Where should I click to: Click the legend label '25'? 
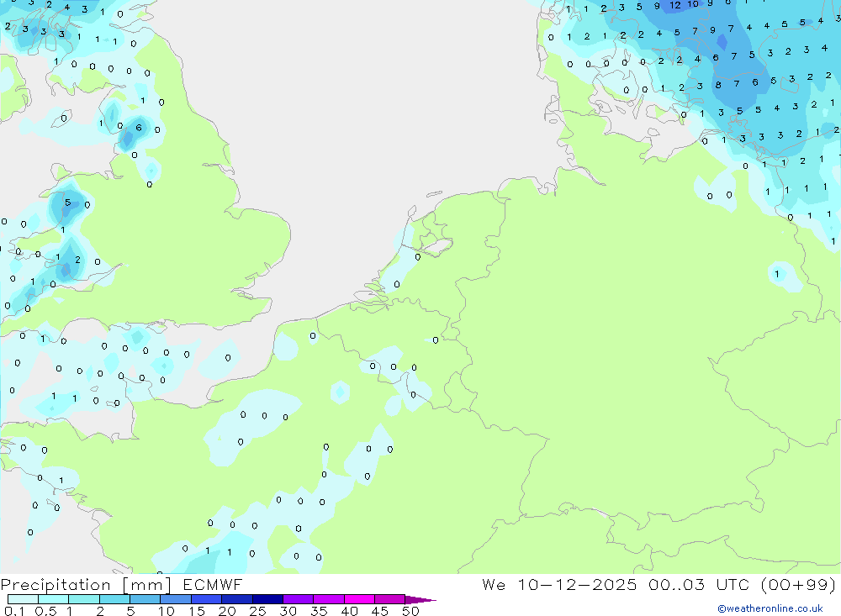pos(257,611)
